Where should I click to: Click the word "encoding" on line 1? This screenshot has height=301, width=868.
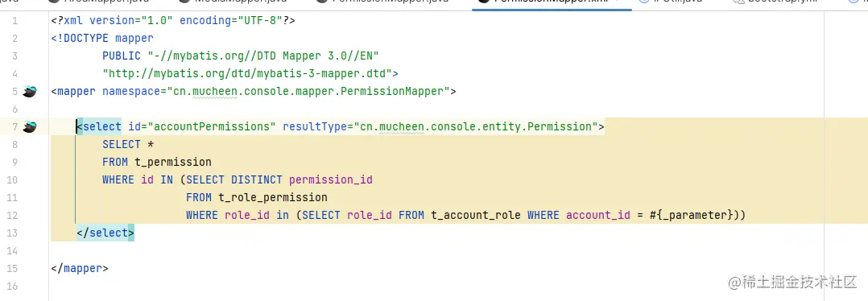pos(205,20)
